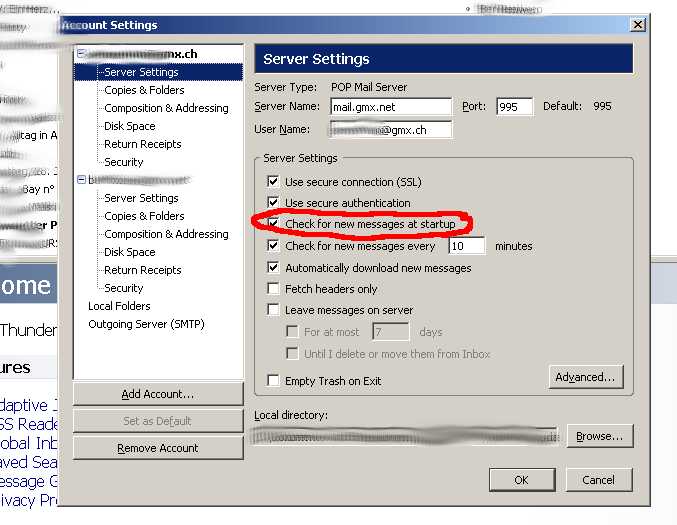
Task: Select Disk Space under first account
Action: pos(129,126)
